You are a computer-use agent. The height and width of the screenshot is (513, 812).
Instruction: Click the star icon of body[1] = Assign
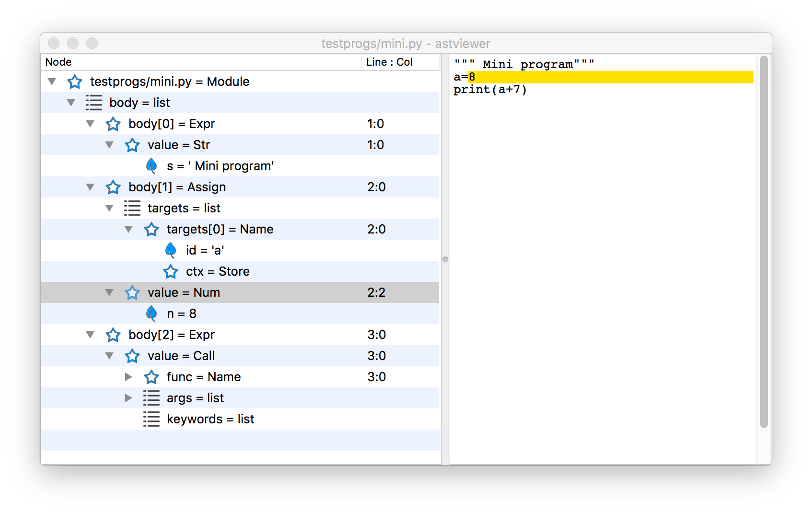tap(113, 187)
